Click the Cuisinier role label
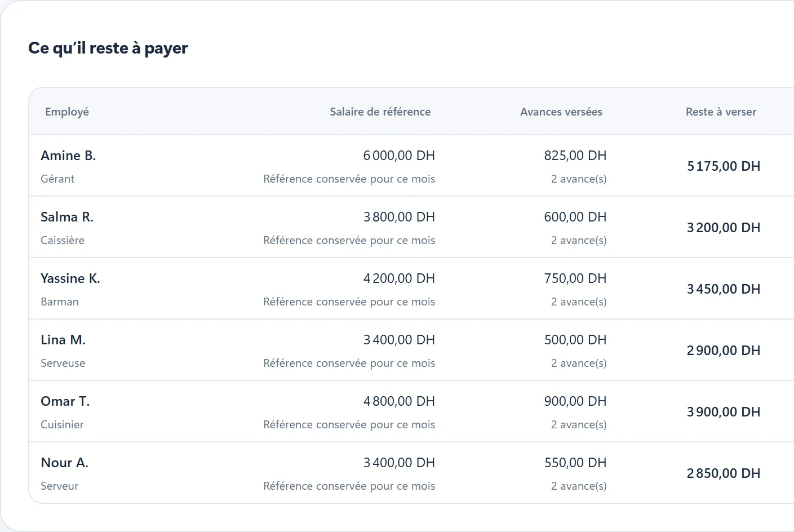Viewport: 794px width, 532px height. 62,424
